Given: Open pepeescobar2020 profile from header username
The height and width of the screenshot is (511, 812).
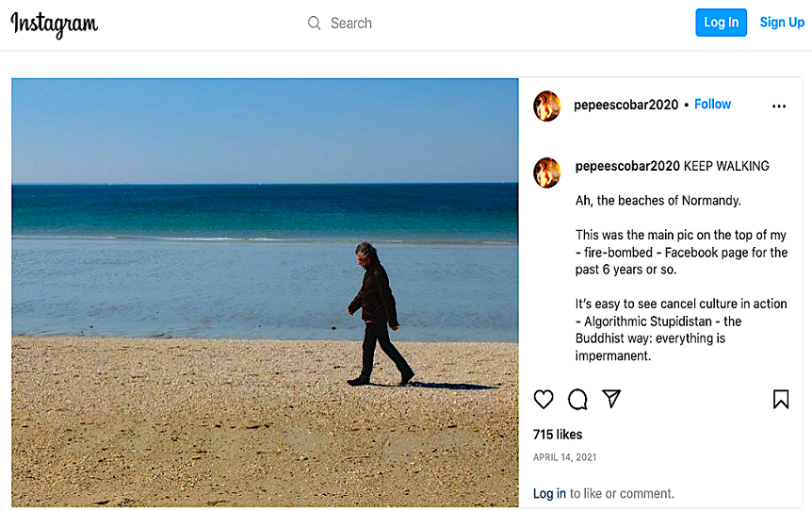Looking at the screenshot, I should [x=625, y=105].
